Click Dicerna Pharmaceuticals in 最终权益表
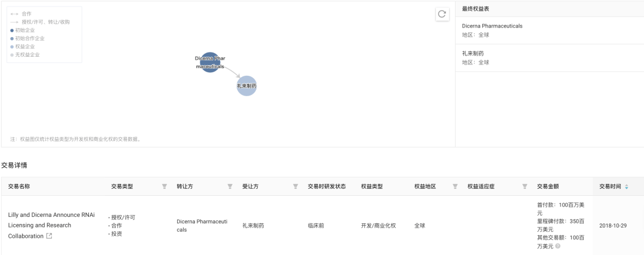The width and height of the screenshot is (644, 255). point(492,26)
